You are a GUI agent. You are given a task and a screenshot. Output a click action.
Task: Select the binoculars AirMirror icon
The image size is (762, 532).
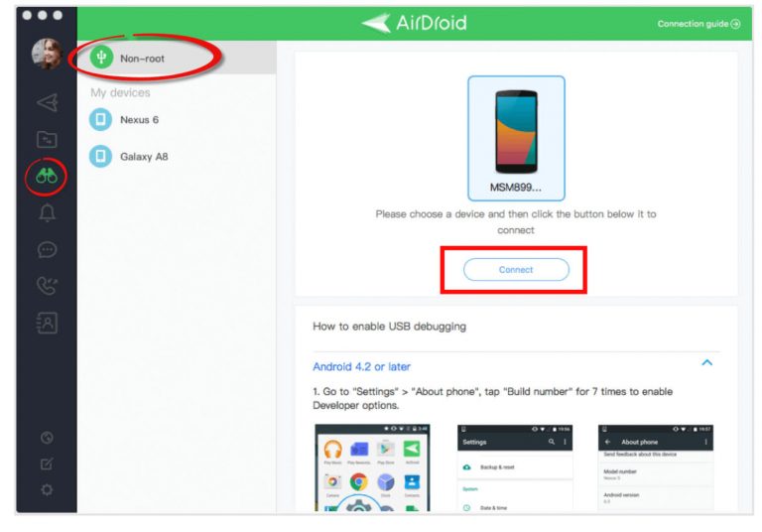pos(47,176)
